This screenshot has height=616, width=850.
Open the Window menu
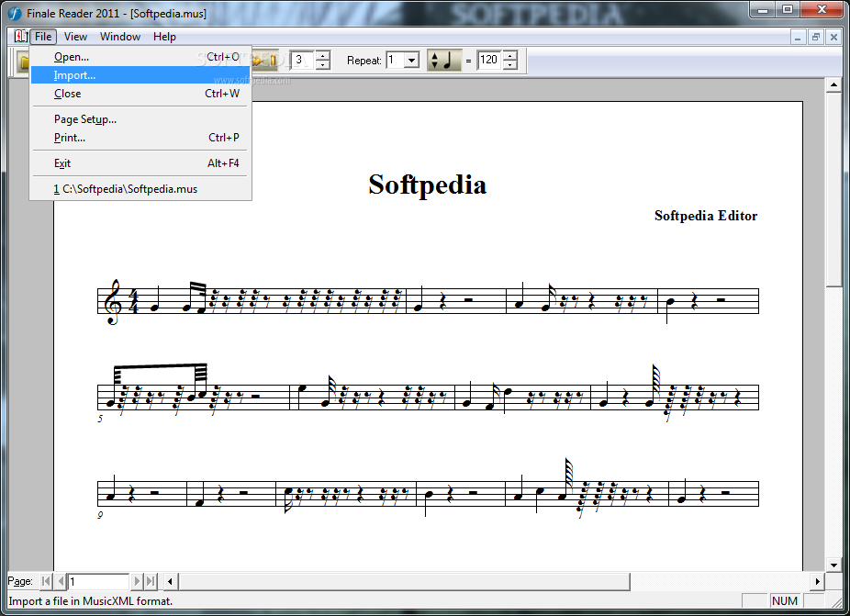click(120, 37)
